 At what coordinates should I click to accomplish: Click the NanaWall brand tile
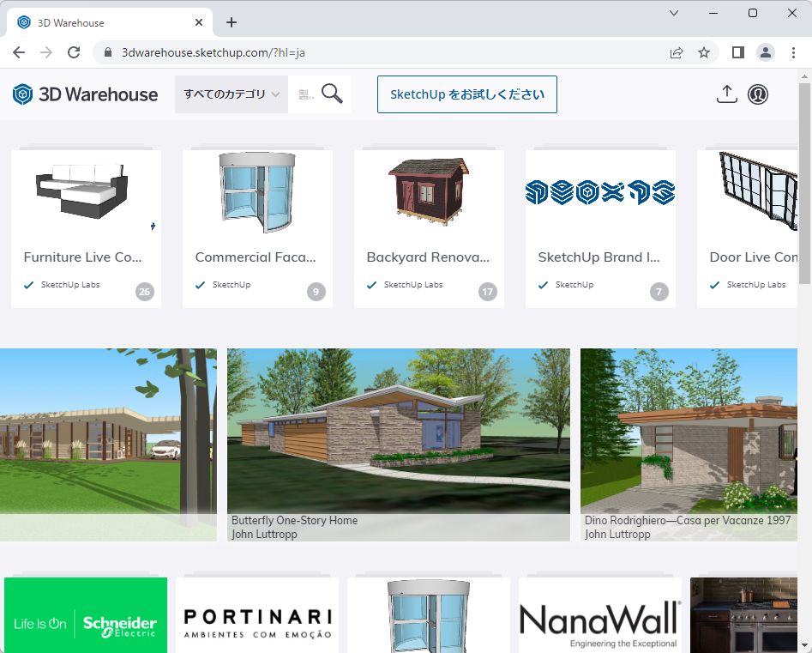pos(599,615)
